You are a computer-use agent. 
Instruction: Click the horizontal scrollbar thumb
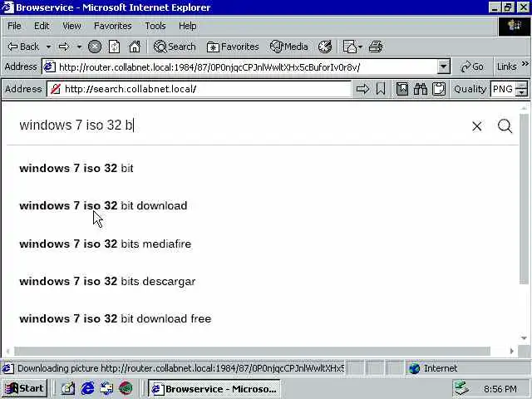coord(252,351)
